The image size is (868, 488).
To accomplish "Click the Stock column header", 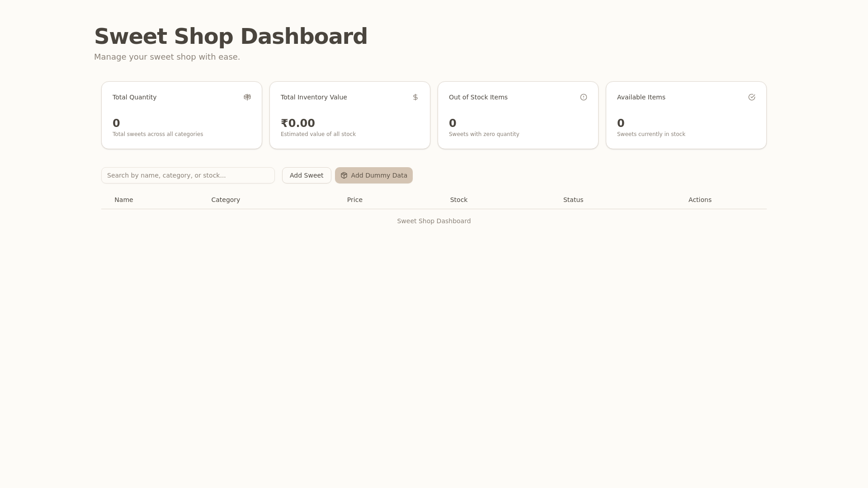I will (459, 200).
